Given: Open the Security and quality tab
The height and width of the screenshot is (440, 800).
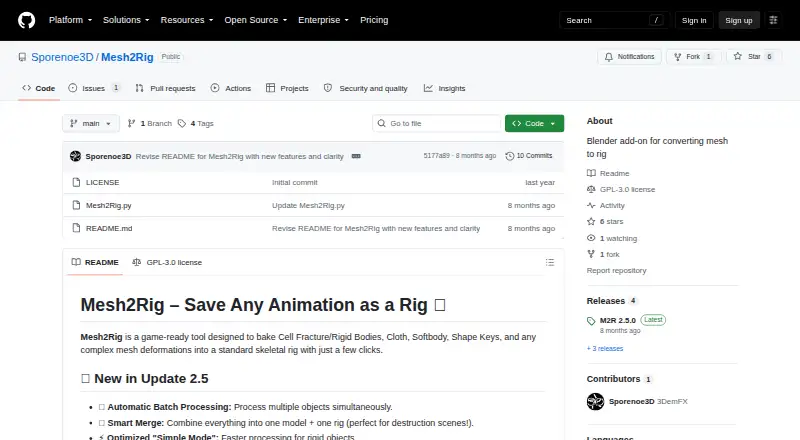Looking at the screenshot, I should click(x=366, y=88).
